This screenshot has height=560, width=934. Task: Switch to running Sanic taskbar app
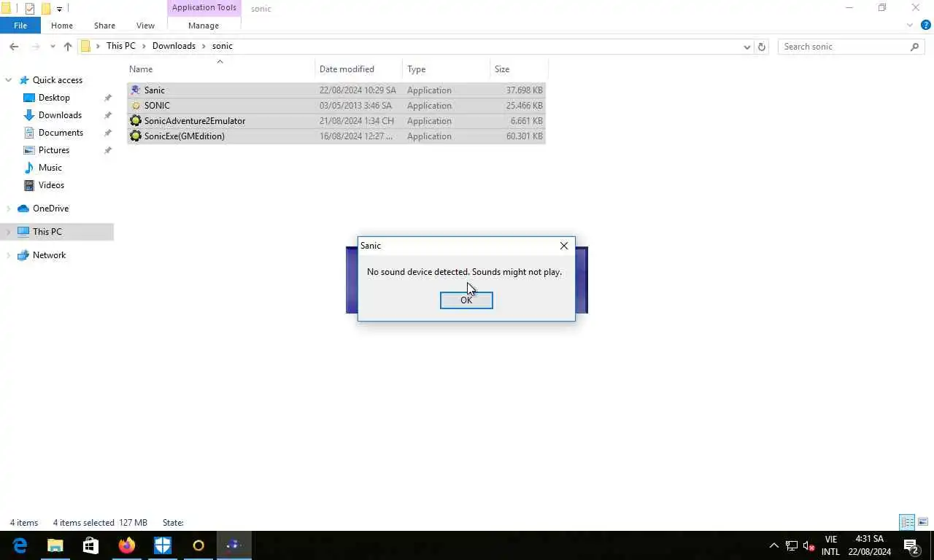point(233,545)
